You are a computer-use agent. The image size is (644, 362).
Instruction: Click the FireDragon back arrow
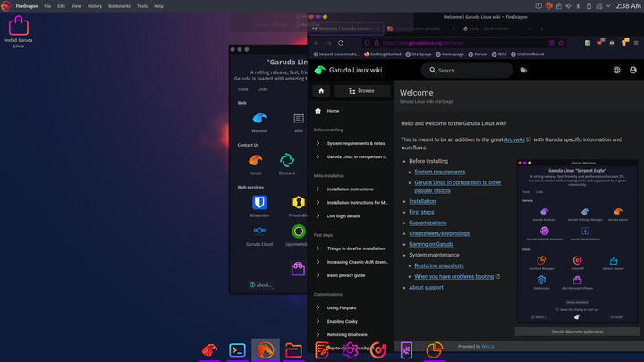click(317, 43)
